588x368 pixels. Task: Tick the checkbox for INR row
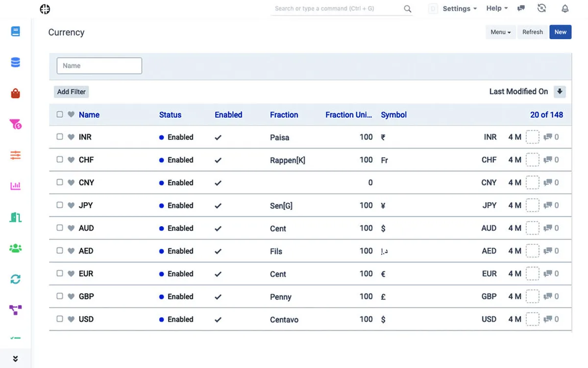tap(60, 137)
